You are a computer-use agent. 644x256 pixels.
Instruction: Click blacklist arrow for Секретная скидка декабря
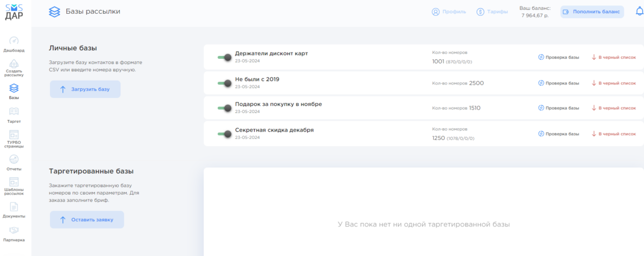tap(594, 134)
